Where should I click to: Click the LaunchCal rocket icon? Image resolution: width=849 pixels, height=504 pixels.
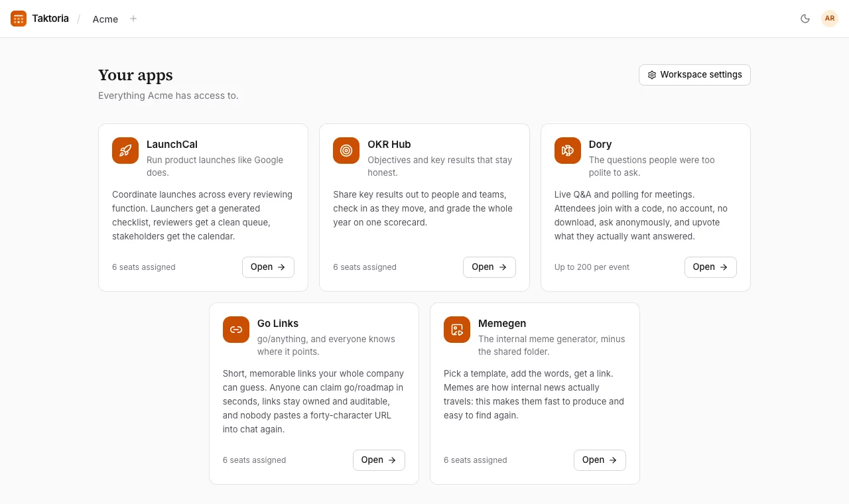tap(125, 151)
